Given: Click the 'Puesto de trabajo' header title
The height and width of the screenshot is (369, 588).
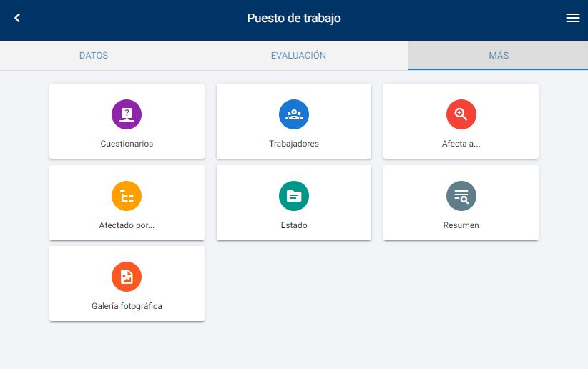Looking at the screenshot, I should pos(294,19).
